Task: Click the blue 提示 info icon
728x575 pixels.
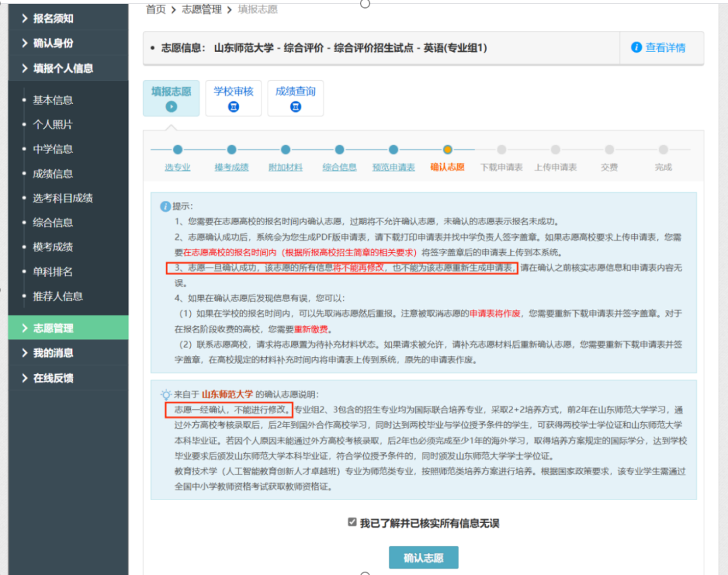Action: [165, 206]
